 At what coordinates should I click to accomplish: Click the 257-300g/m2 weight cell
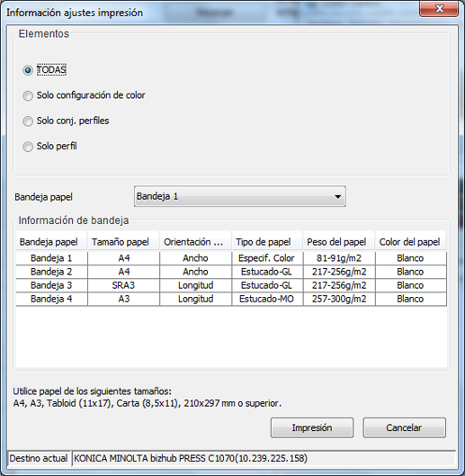click(x=339, y=299)
